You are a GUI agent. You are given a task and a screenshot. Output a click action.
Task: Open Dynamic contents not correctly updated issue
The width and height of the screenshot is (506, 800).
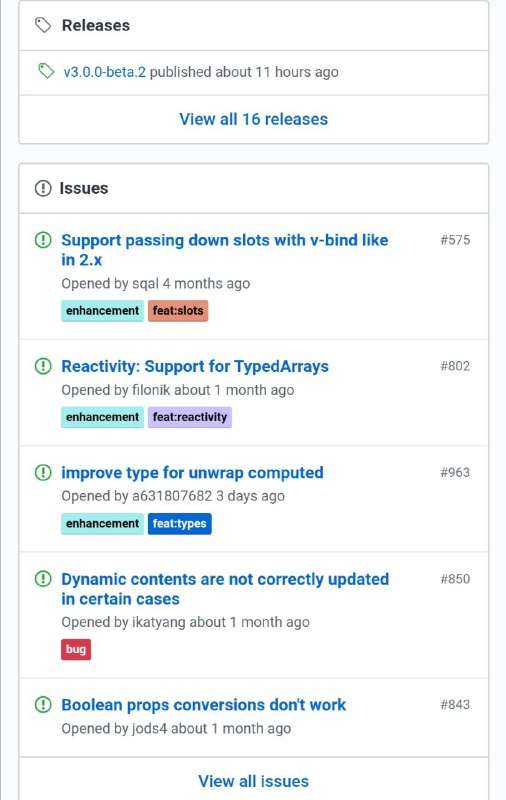click(x=225, y=589)
